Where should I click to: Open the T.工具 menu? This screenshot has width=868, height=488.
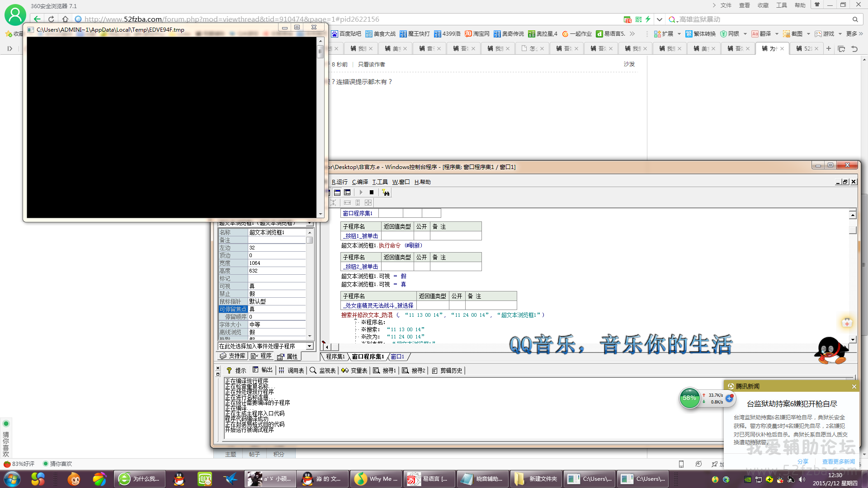point(380,182)
